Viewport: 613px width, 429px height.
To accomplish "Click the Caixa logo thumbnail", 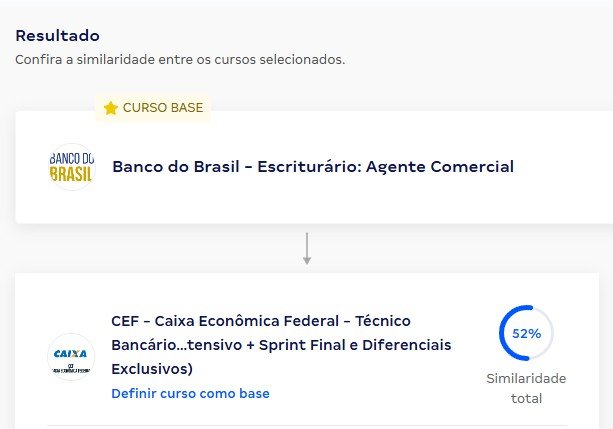I will [71, 357].
